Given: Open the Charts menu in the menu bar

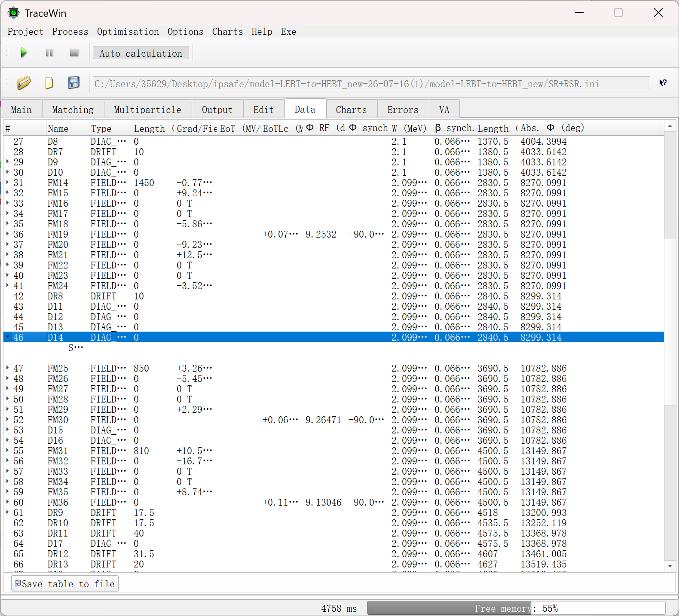Looking at the screenshot, I should pos(227,32).
